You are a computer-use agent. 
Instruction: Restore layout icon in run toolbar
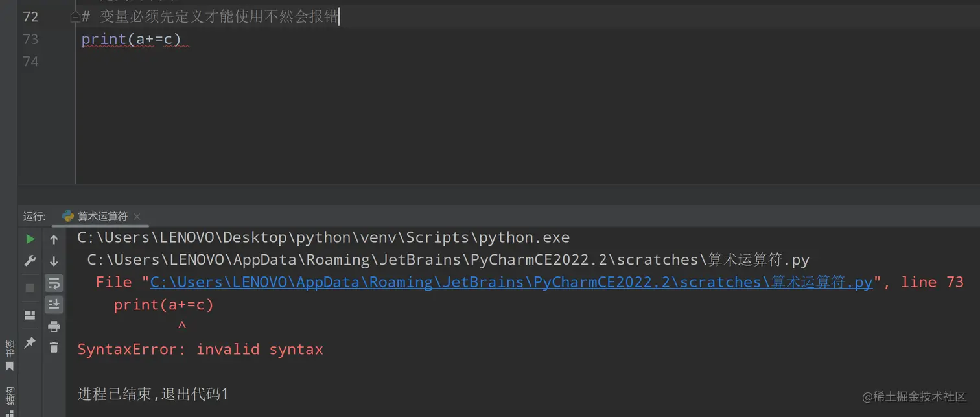coord(30,315)
